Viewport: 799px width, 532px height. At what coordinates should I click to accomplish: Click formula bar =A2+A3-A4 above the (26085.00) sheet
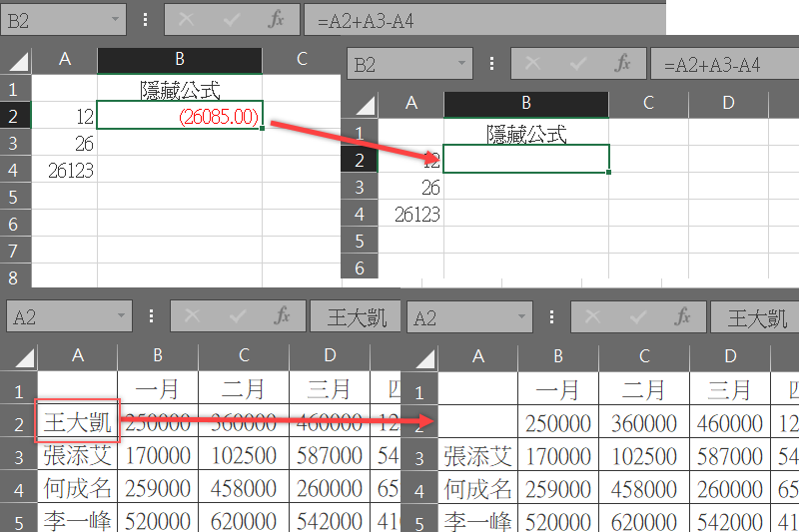point(485,20)
